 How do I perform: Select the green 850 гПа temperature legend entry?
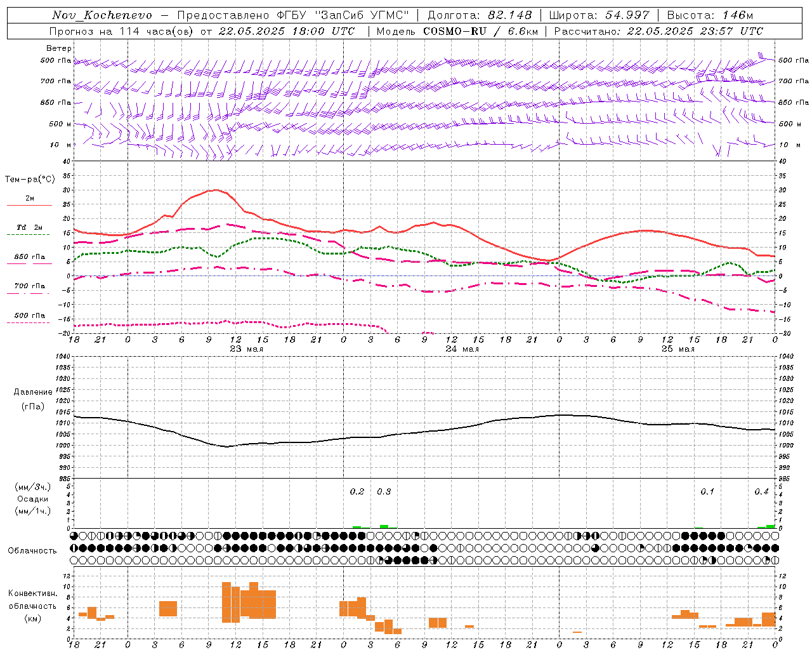(30, 257)
